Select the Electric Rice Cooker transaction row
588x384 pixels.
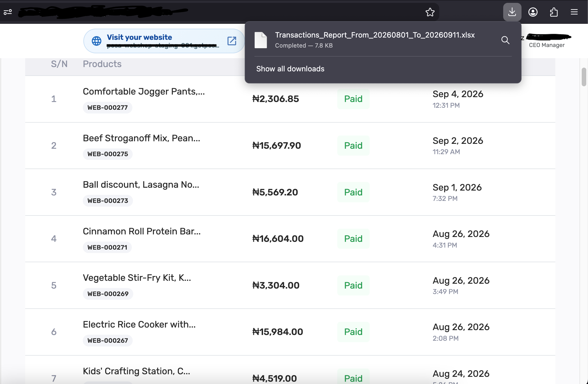290,332
